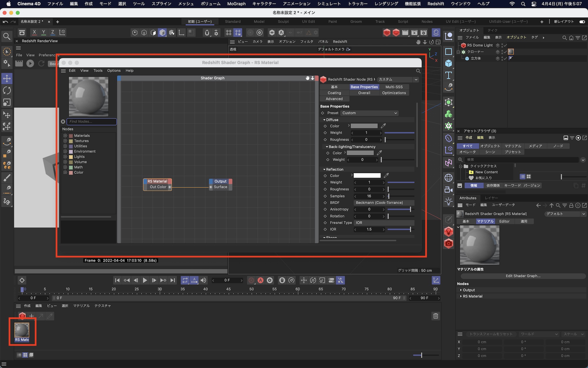
Task: Toggle the new layout switch
Action: 582,21
